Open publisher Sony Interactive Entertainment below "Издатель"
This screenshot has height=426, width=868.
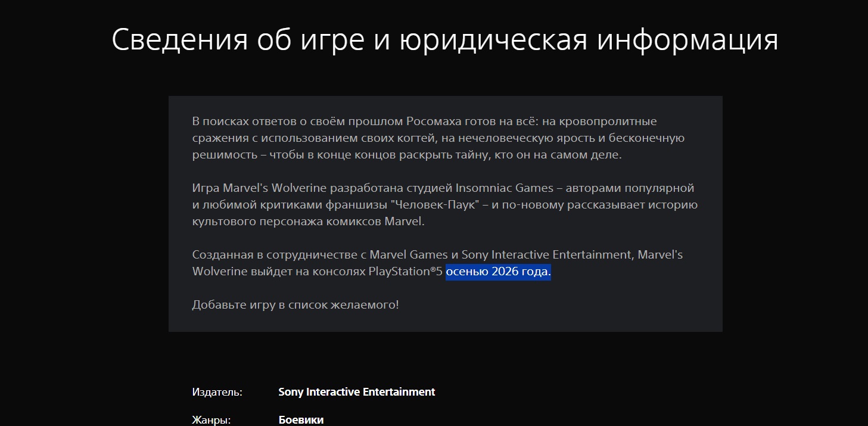pyautogui.click(x=356, y=392)
